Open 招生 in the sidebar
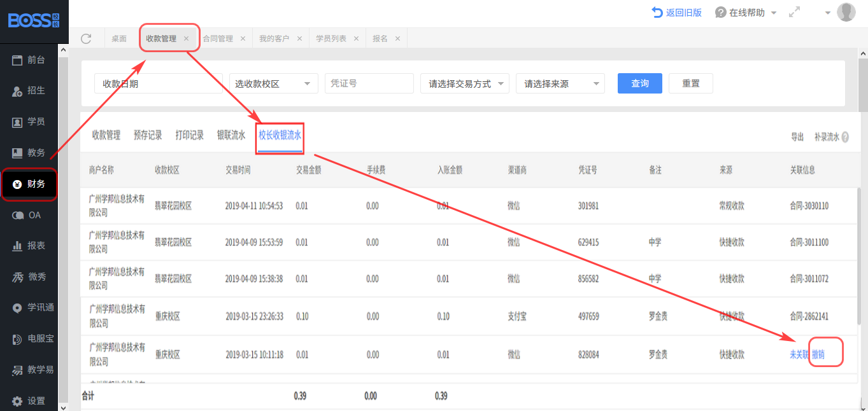 (29, 90)
